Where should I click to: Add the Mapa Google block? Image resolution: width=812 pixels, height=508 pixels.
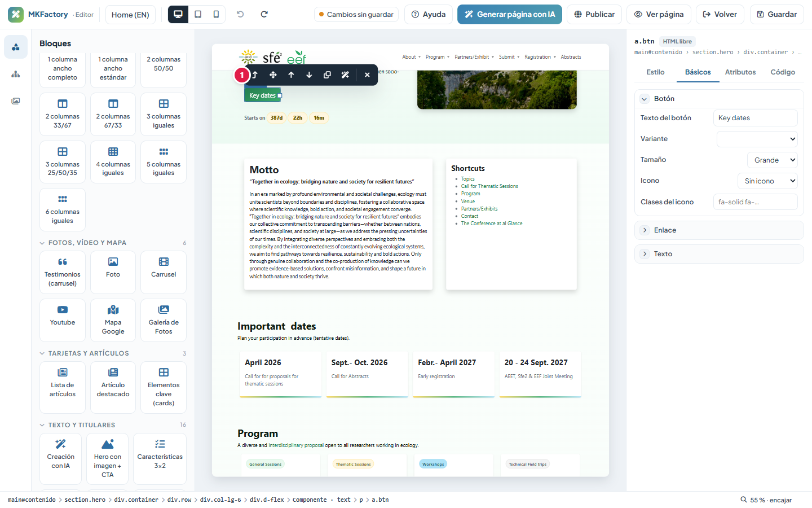coord(113,320)
